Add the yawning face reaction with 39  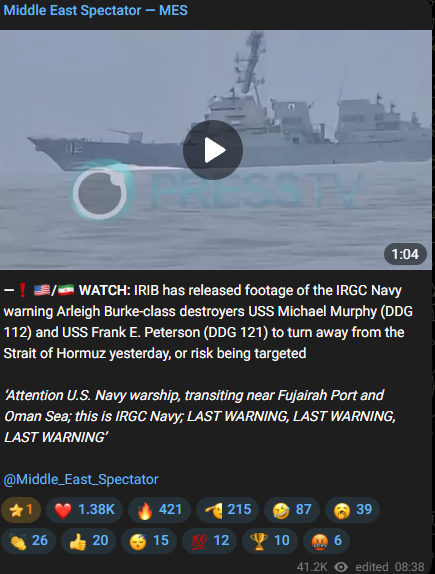point(352,510)
